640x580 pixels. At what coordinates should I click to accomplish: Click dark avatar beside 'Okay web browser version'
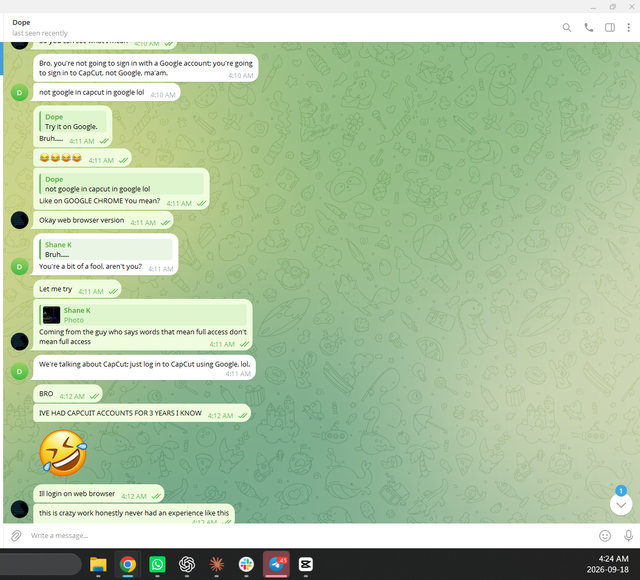pyautogui.click(x=20, y=220)
